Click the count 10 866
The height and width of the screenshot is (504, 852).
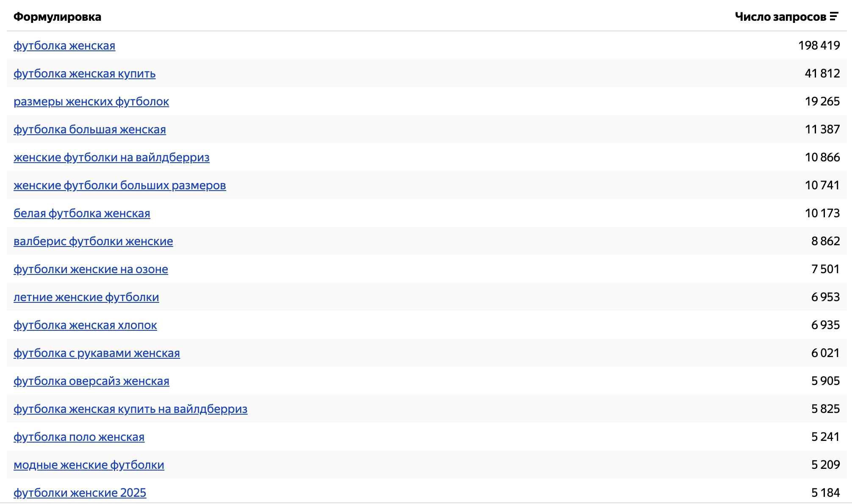coord(822,157)
